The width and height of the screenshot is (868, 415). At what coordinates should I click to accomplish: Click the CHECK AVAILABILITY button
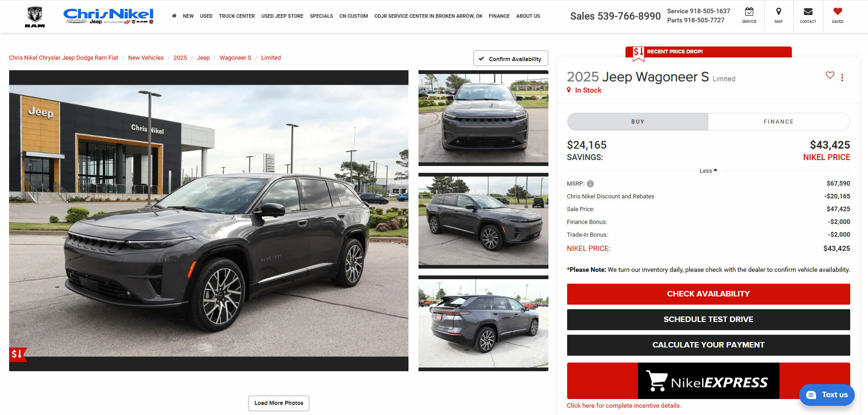click(x=708, y=294)
